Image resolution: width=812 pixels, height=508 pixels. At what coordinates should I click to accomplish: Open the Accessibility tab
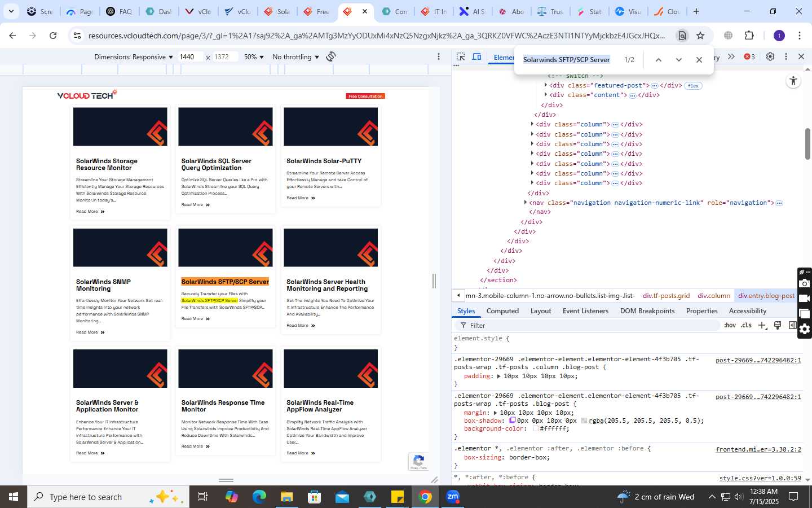(x=748, y=311)
